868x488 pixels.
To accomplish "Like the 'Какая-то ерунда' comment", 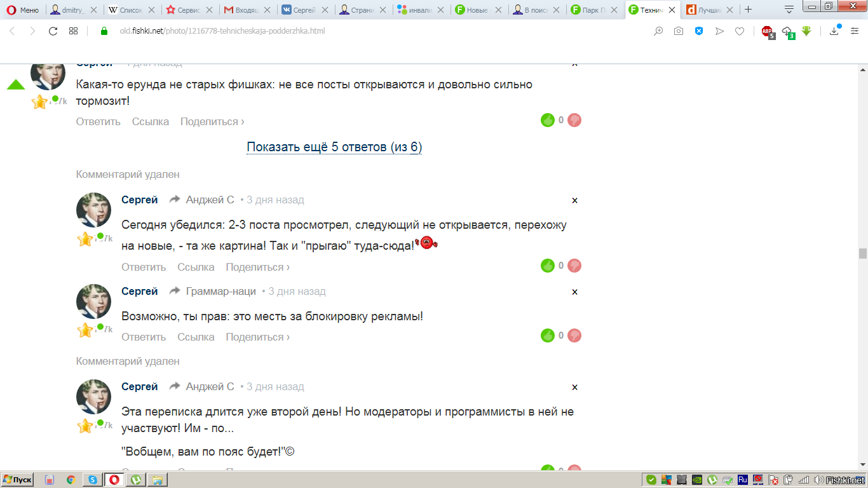I will (x=548, y=120).
